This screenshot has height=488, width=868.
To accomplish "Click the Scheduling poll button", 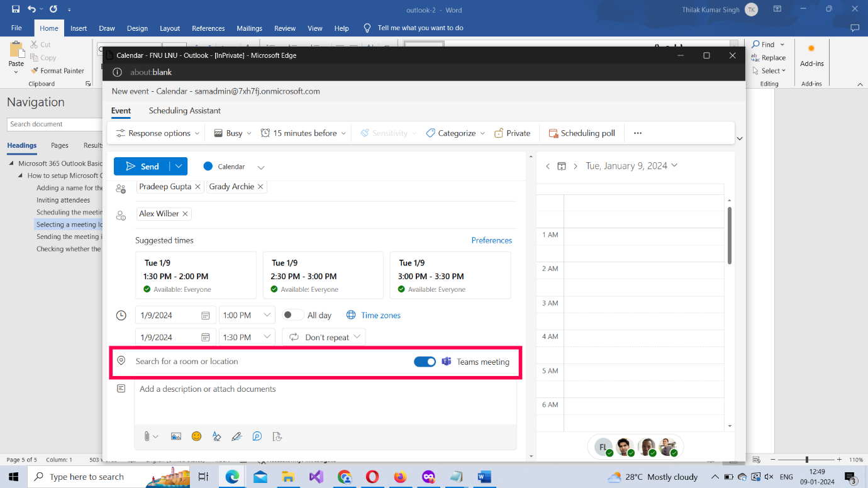I will point(582,133).
